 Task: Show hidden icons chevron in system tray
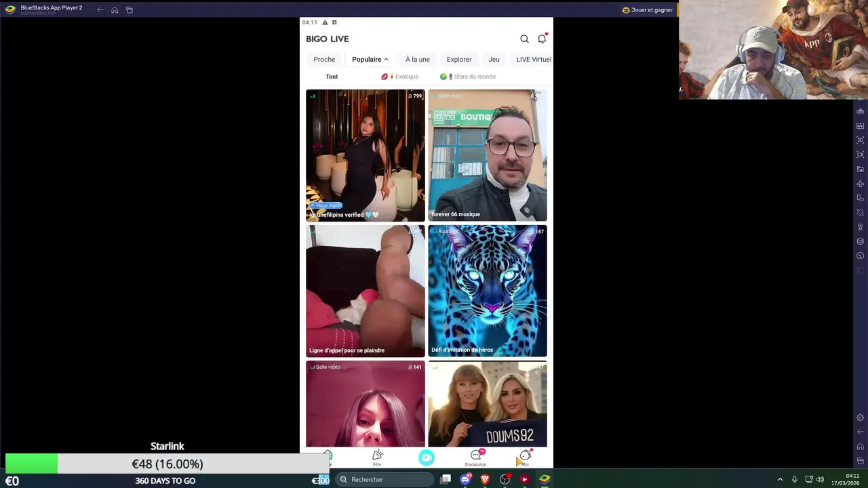coord(780,480)
